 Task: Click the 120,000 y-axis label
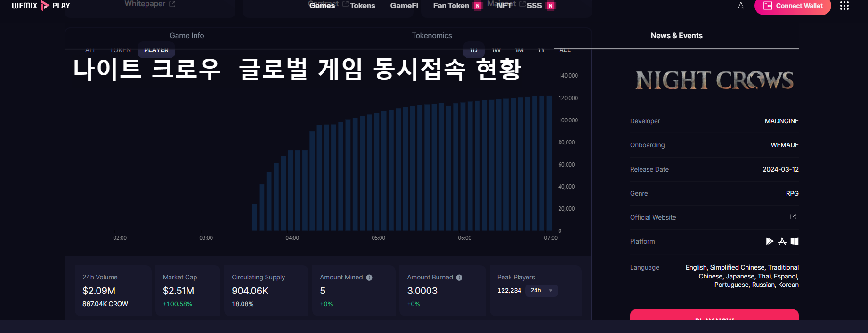click(x=568, y=98)
